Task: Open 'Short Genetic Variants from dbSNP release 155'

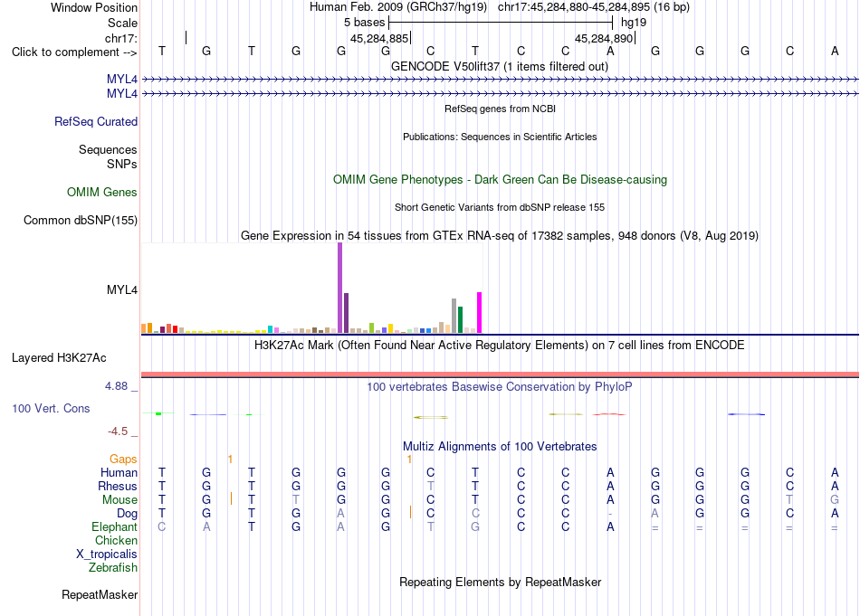Action: (500, 207)
